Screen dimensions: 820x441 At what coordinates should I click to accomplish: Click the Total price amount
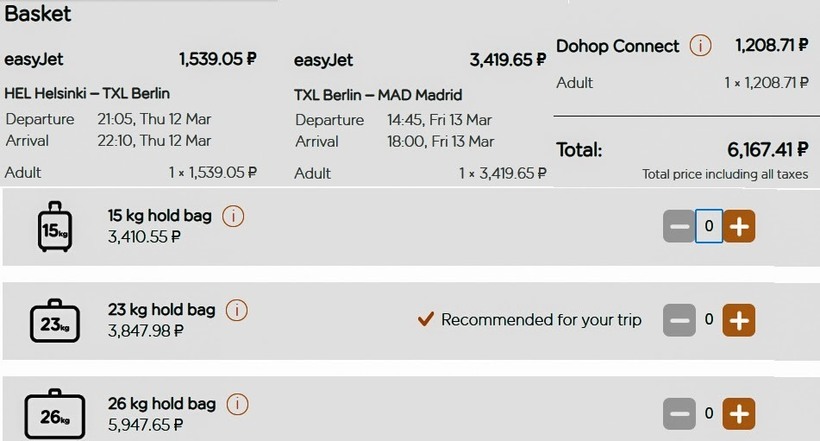[x=767, y=150]
